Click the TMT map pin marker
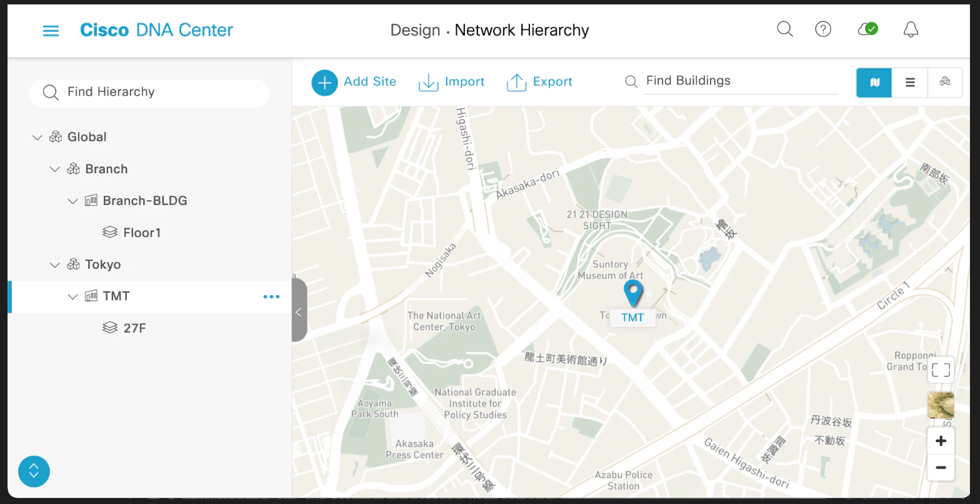The height and width of the screenshot is (504, 980). pos(633,293)
